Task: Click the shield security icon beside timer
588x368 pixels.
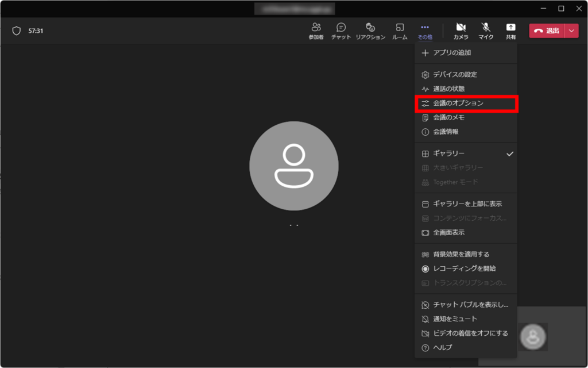Action: coord(17,31)
